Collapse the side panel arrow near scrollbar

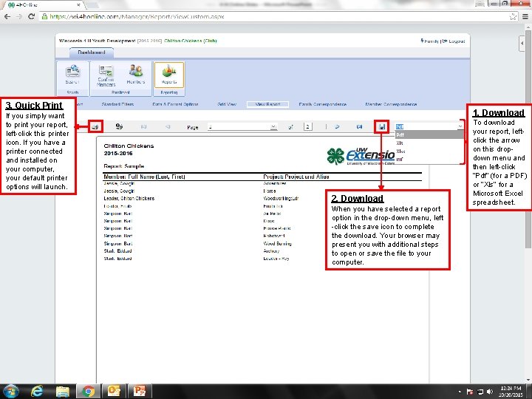click(522, 44)
